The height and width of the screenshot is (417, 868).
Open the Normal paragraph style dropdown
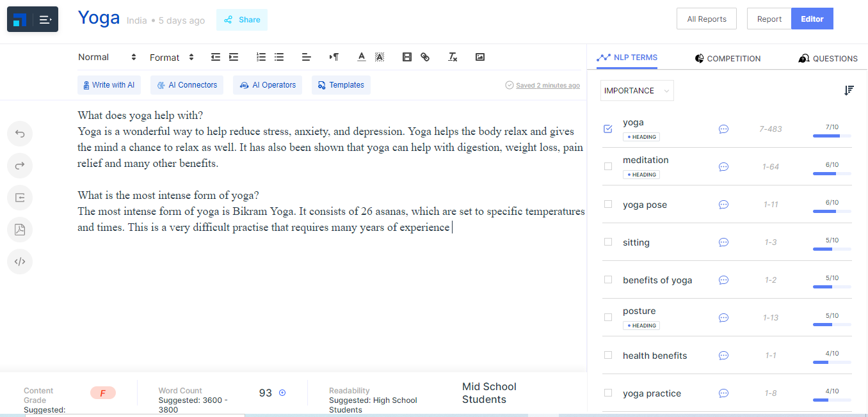(x=108, y=57)
